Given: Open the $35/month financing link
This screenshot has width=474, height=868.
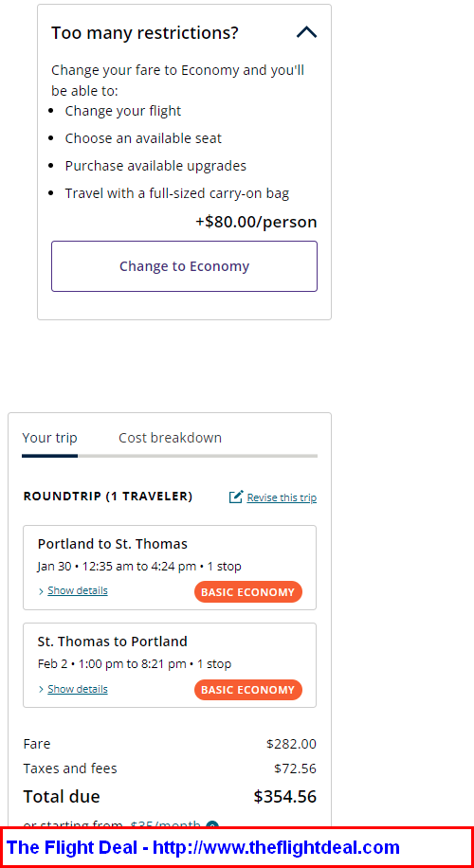Looking at the screenshot, I should 166,824.
